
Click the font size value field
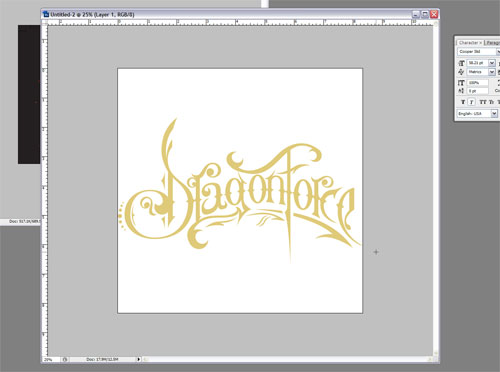[477, 63]
